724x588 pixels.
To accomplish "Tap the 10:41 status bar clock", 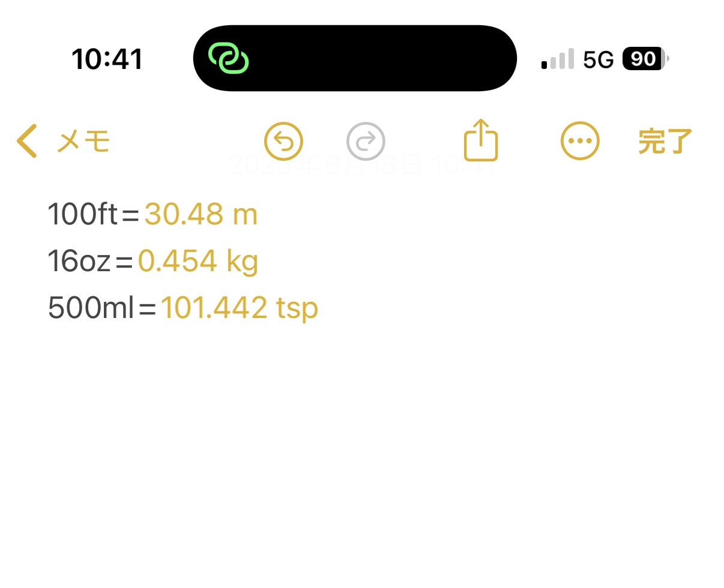I will click(107, 59).
